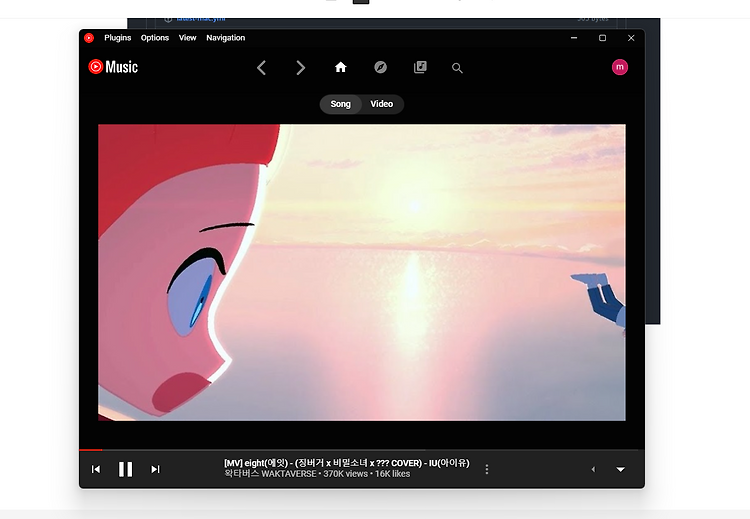Open the WAKTAVERSE artist link

[x=270, y=474]
